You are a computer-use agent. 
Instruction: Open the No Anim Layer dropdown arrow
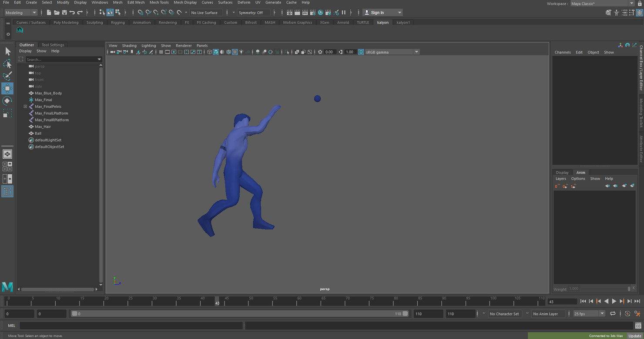pyautogui.click(x=527, y=314)
